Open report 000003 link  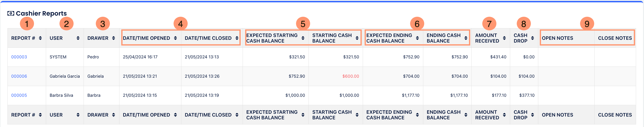tap(19, 57)
